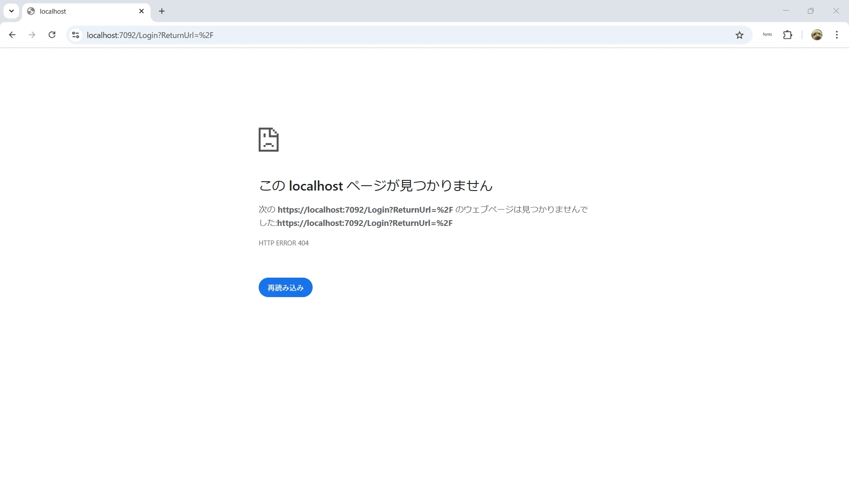Click the sad page error icon
The width and height of the screenshot is (849, 504).
[x=268, y=140]
